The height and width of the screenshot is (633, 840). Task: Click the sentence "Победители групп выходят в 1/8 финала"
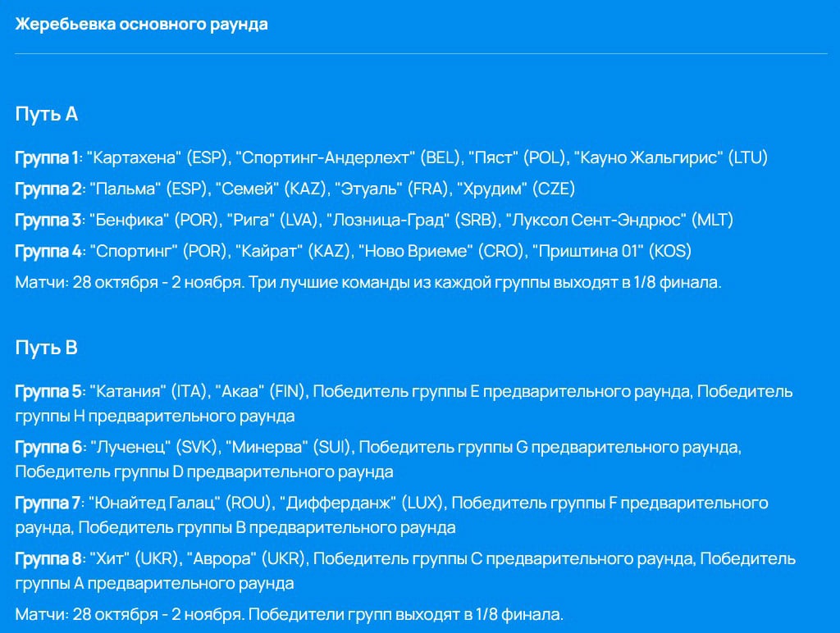[405, 613]
